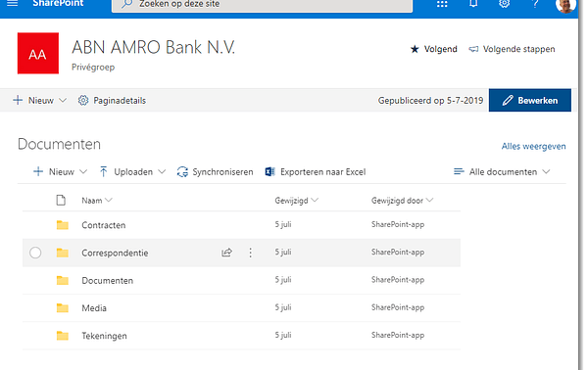Open the Gewijzigd column sort menu
Screen dimensions: 588x370
[315, 200]
